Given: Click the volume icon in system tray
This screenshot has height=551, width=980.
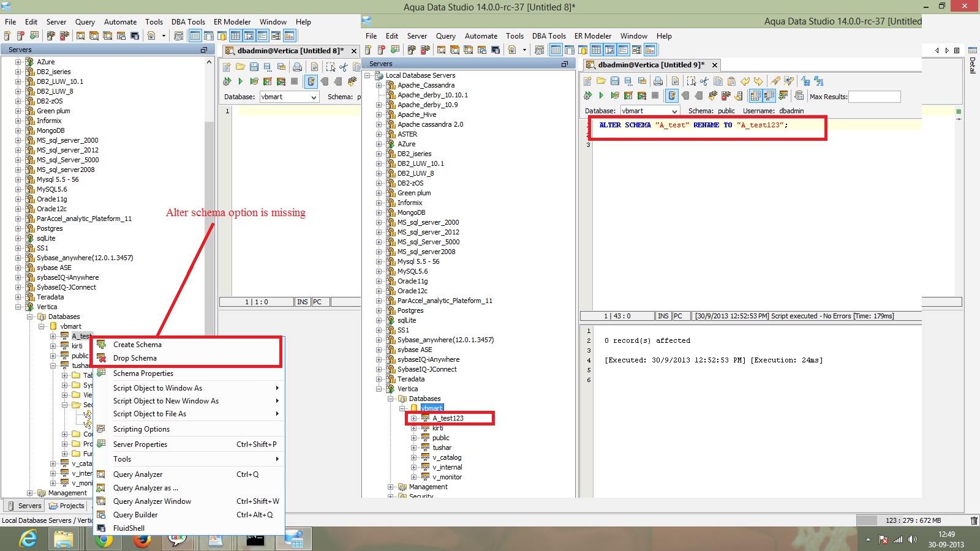Looking at the screenshot, I should point(913,539).
